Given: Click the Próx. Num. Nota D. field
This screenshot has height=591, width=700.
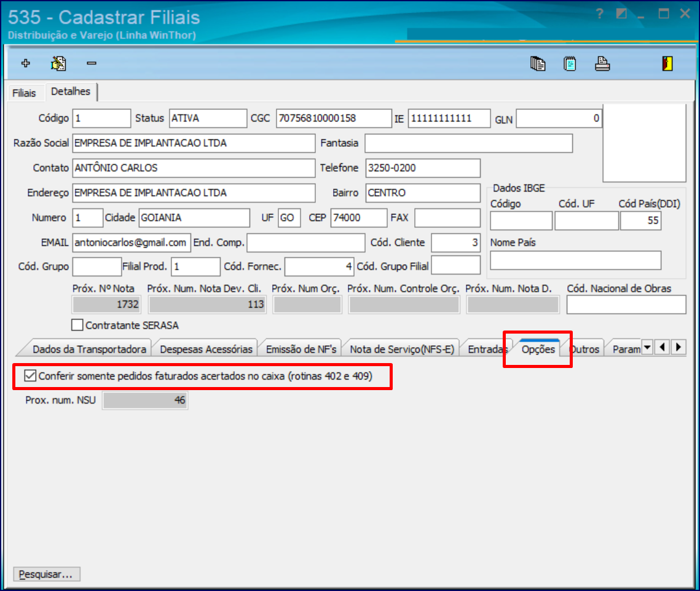Looking at the screenshot, I should coord(513,305).
